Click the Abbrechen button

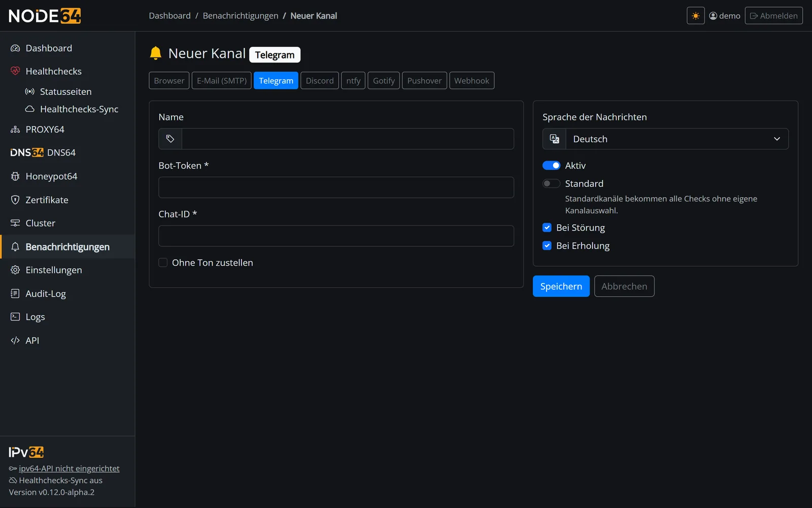(x=624, y=286)
